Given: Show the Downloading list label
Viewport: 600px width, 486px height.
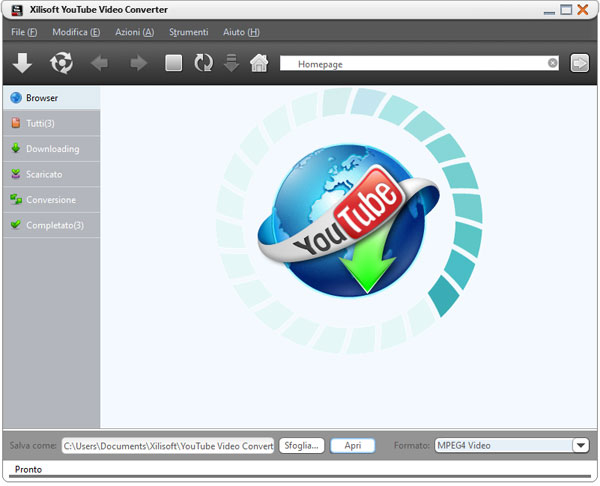Looking at the screenshot, I should (x=53, y=149).
